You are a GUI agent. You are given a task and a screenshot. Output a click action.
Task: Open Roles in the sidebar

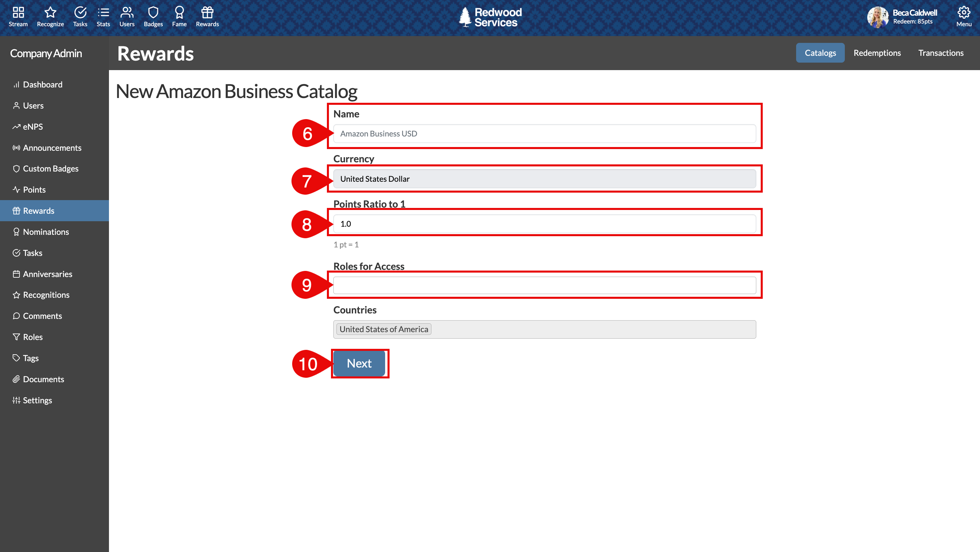coord(54,337)
